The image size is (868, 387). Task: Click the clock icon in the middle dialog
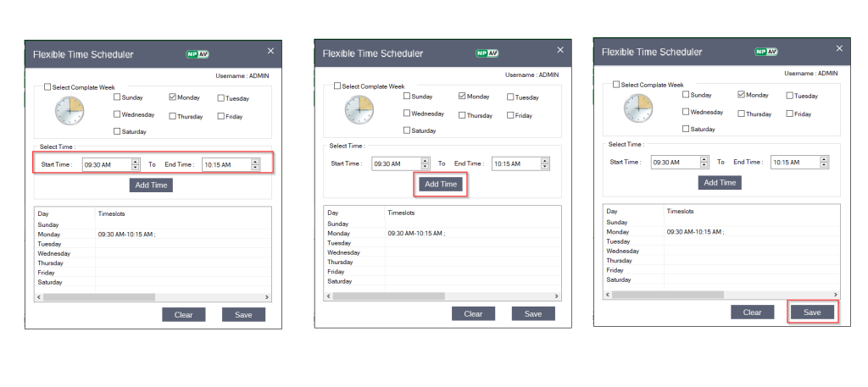359,110
